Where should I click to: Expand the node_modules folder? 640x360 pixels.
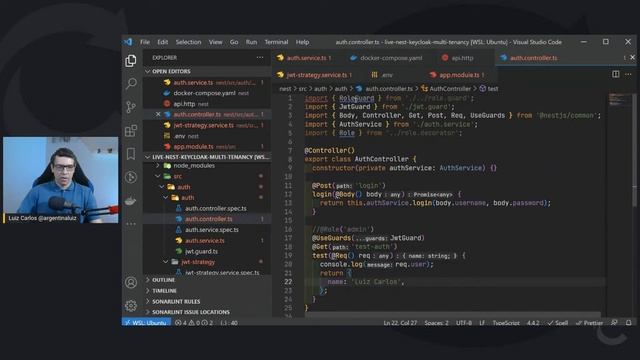pos(207,166)
